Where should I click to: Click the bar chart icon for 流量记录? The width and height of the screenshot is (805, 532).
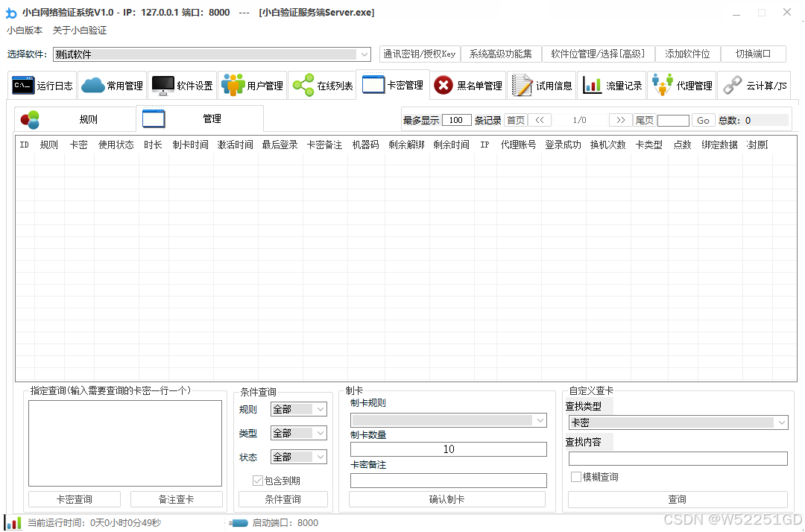point(592,85)
